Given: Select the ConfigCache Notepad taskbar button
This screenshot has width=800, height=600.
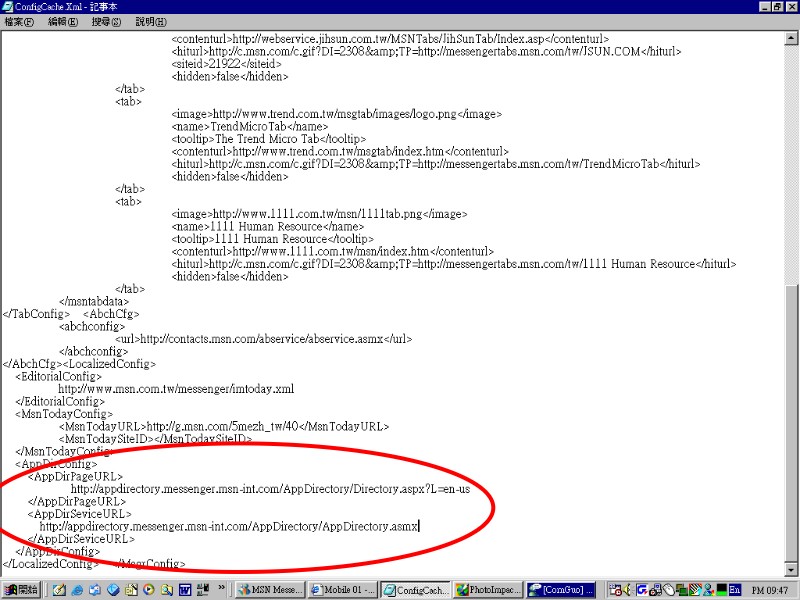Looking at the screenshot, I should click(416, 590).
